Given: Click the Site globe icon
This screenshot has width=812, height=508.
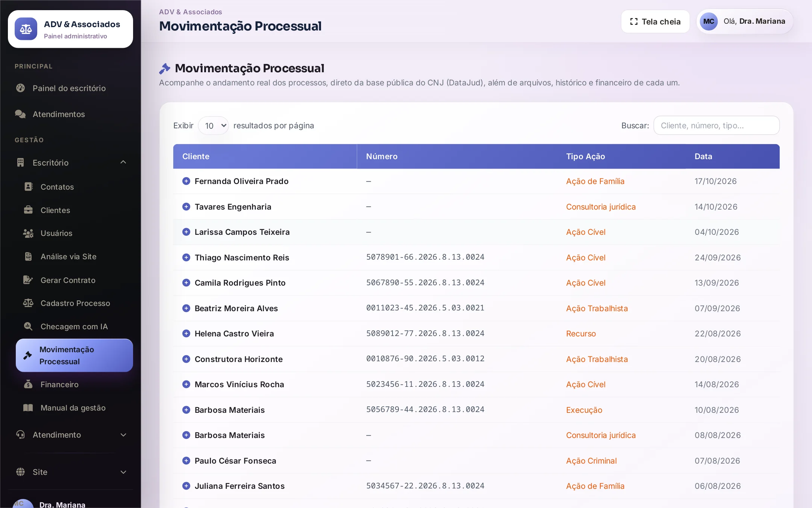Looking at the screenshot, I should tap(21, 472).
